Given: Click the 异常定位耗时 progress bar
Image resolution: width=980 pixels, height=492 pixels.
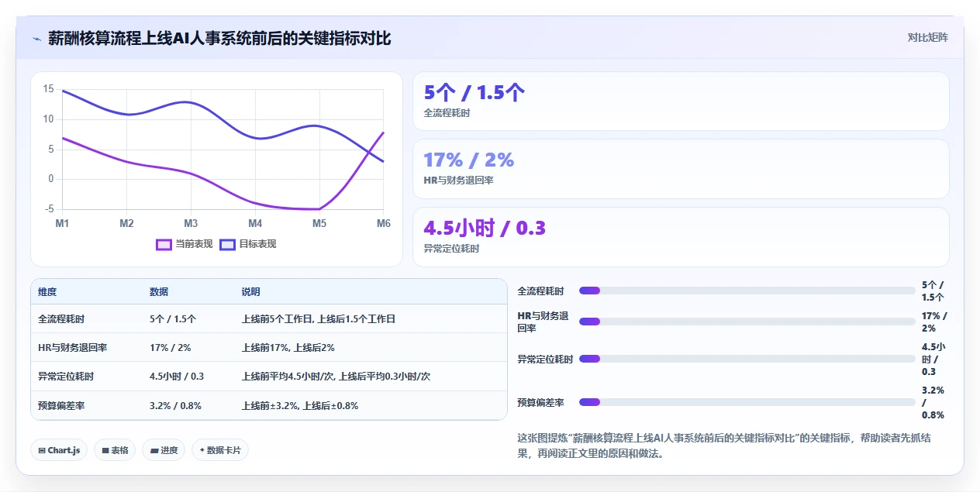Looking at the screenshot, I should pyautogui.click(x=747, y=359).
